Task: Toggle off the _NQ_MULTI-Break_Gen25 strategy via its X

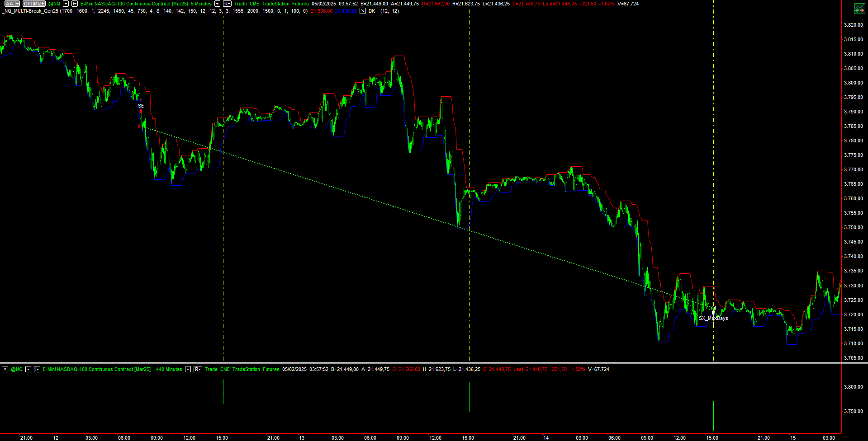Action: (362, 11)
